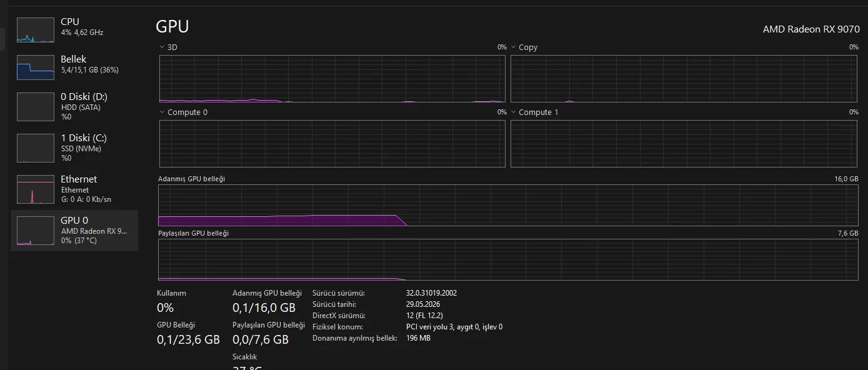Click 'PCI veri yolu 3, aygıt 0, işlev 0'
The width and height of the screenshot is (868, 370).
(454, 327)
